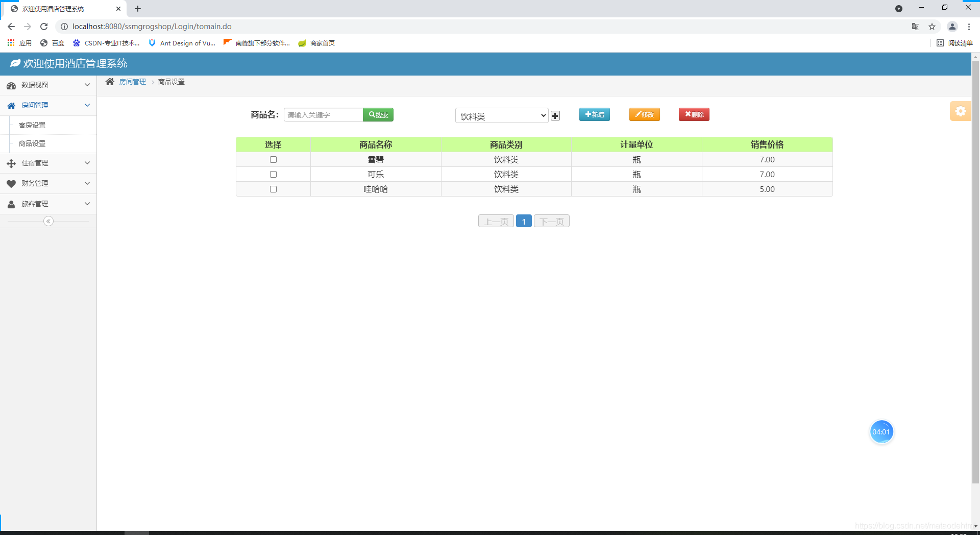
Task: Open the orange settings gear panel
Action: click(x=960, y=111)
